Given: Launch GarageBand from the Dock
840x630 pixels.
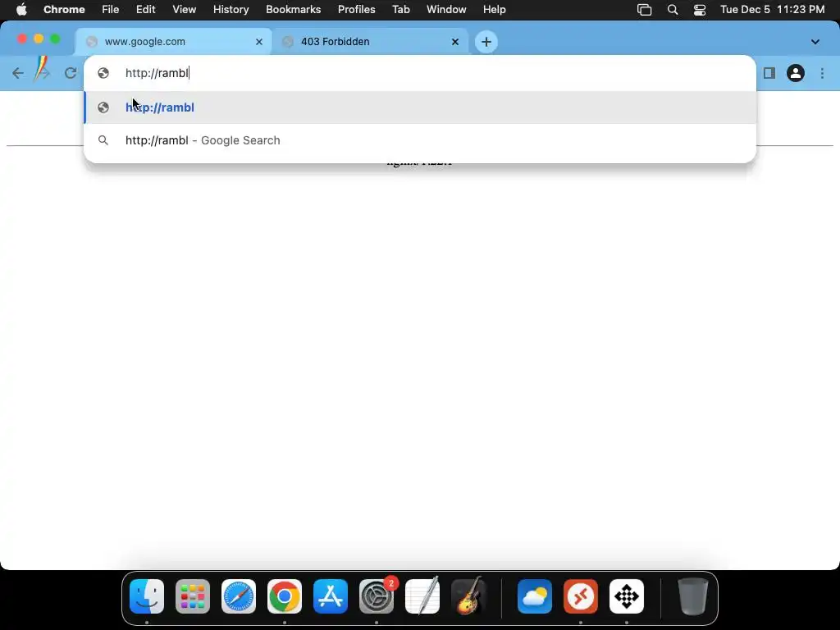Looking at the screenshot, I should click(468, 596).
